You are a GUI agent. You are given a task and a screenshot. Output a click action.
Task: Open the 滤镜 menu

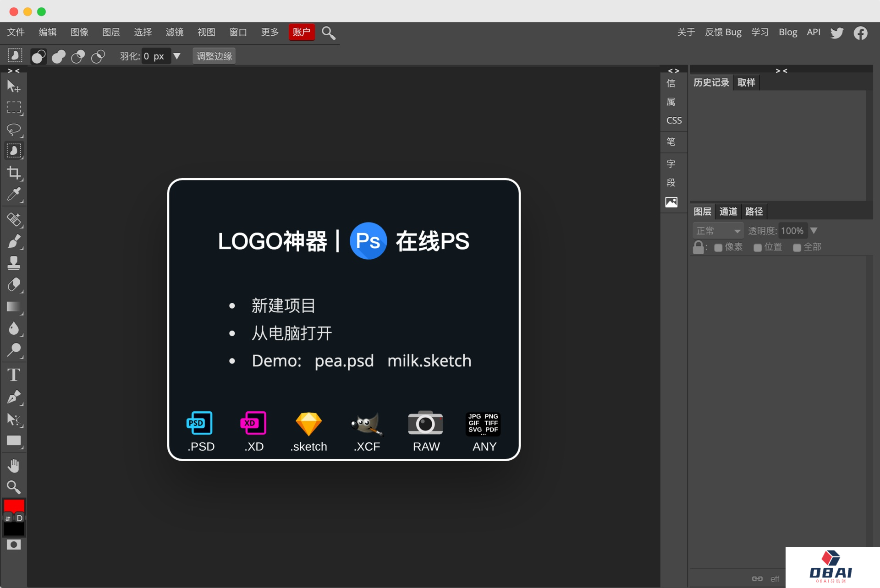click(175, 32)
